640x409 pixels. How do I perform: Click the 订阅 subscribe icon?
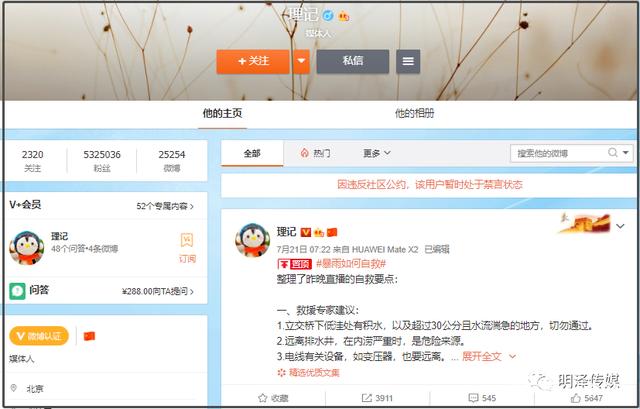tap(187, 246)
